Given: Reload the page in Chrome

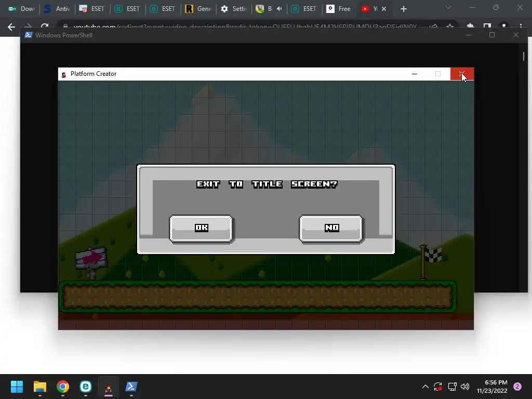Looking at the screenshot, I should [x=45, y=27].
